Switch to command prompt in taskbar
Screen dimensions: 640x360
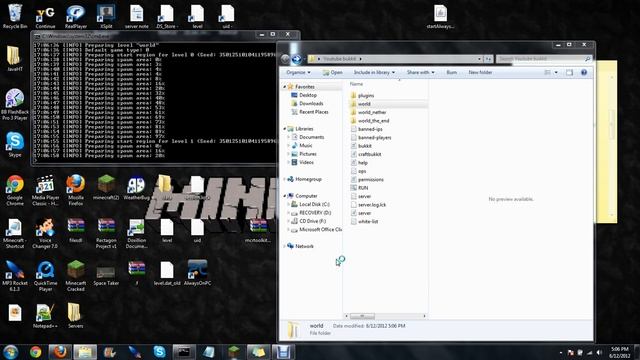(x=183, y=352)
